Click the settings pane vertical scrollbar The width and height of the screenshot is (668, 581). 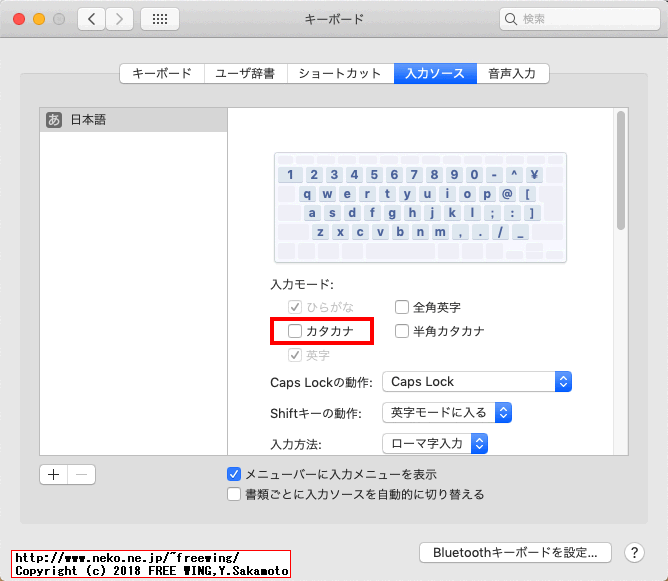621,170
